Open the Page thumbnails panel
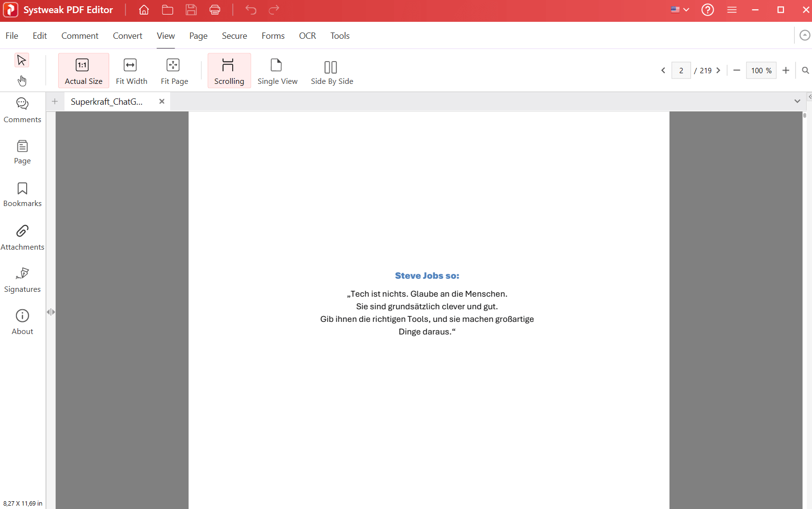The width and height of the screenshot is (812, 509). (x=22, y=152)
